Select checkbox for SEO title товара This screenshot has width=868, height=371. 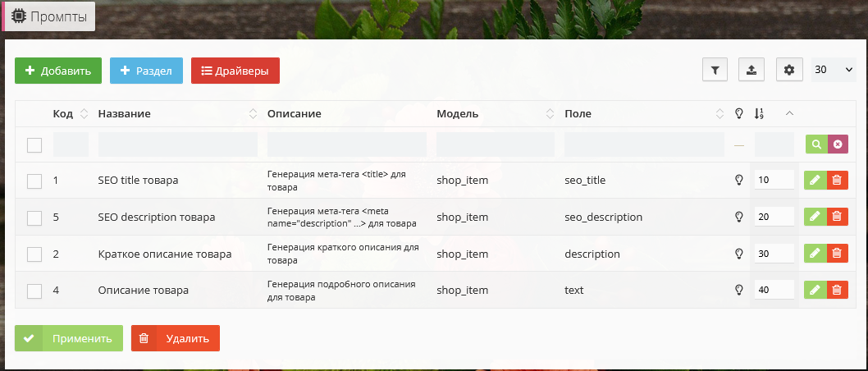click(34, 181)
